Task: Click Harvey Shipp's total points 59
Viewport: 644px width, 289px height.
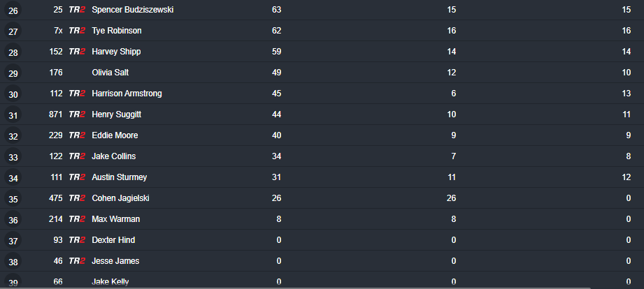Action: [x=276, y=52]
